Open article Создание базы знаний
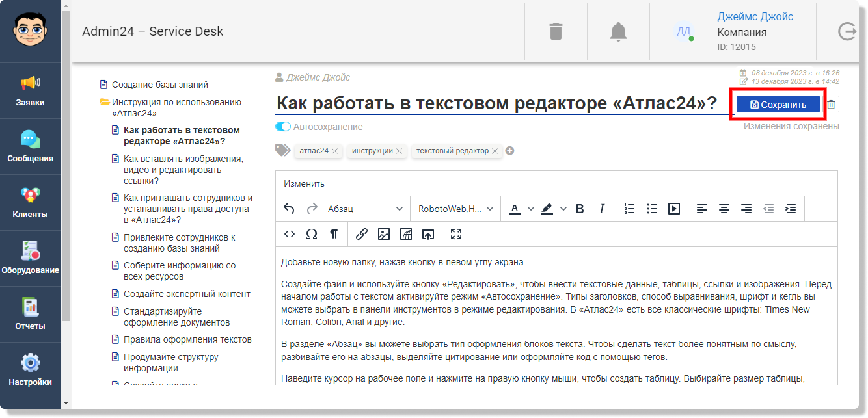The image size is (868, 418). pos(160,85)
